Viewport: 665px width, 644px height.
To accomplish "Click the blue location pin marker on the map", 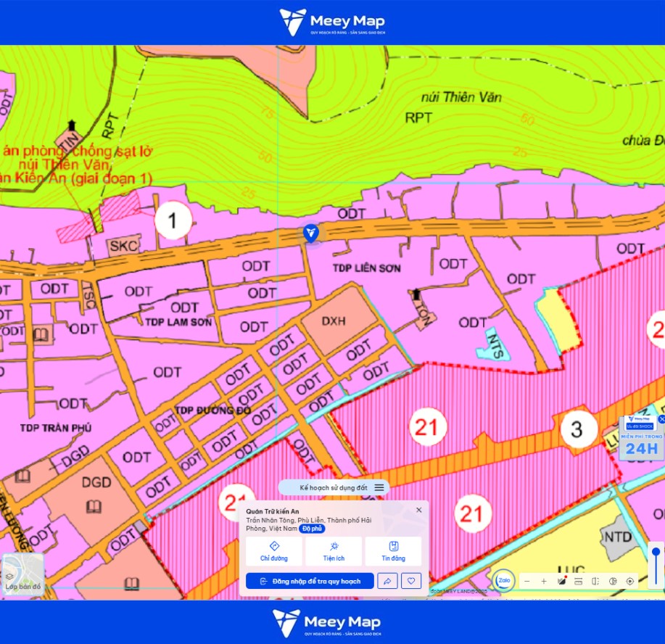I will [311, 233].
